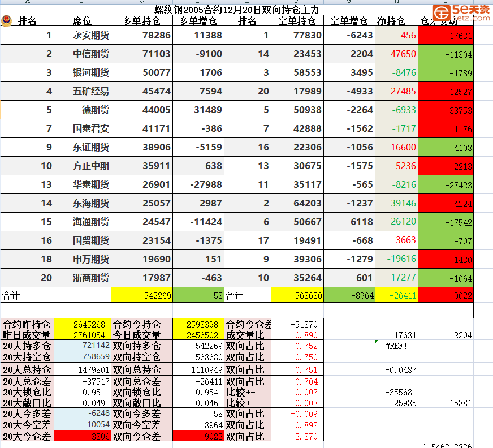Select the 合约昨持仓 label cell
The image size is (493, 448).
(x=27, y=324)
